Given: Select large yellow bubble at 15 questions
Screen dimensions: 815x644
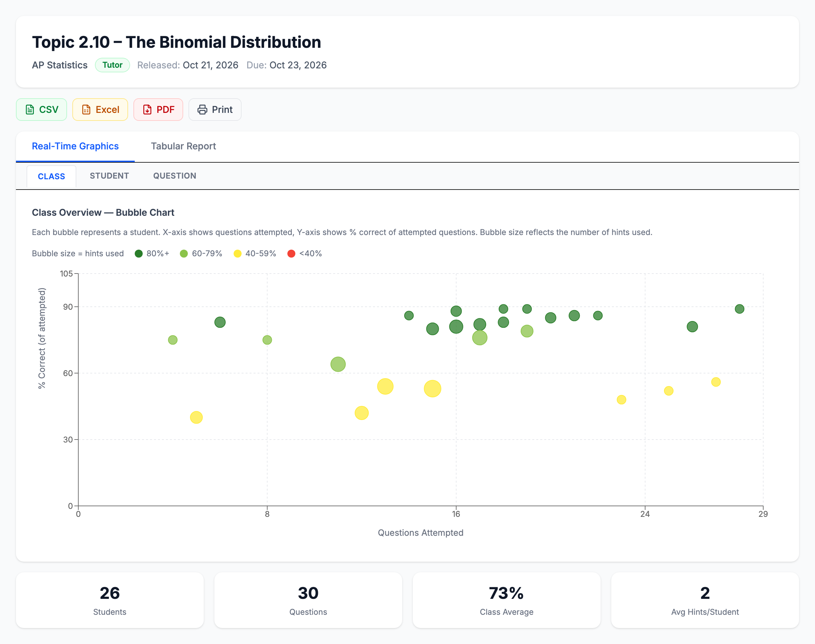Looking at the screenshot, I should pyautogui.click(x=432, y=389).
